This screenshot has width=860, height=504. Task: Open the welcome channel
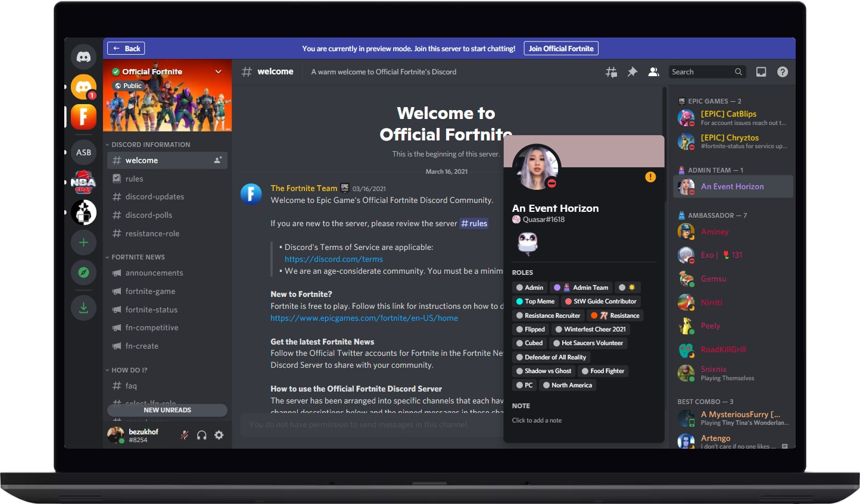tap(167, 160)
